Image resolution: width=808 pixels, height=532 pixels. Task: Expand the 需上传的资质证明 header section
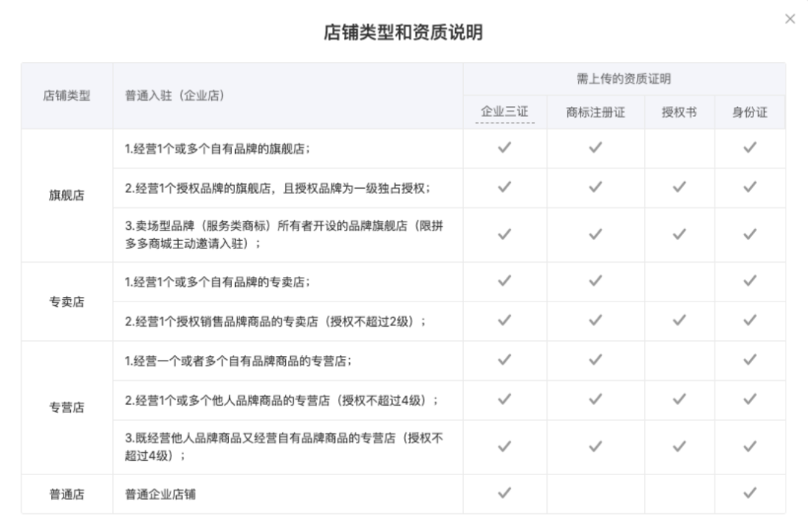click(x=625, y=72)
